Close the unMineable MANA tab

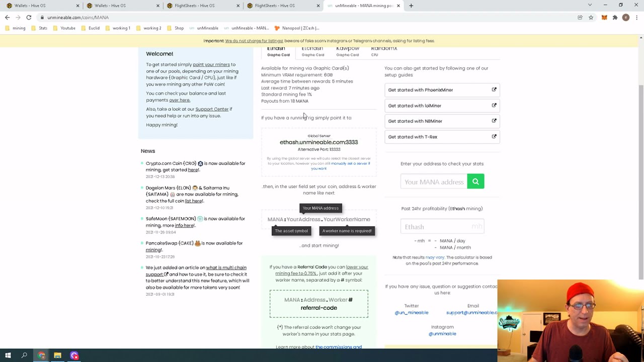pyautogui.click(x=398, y=6)
